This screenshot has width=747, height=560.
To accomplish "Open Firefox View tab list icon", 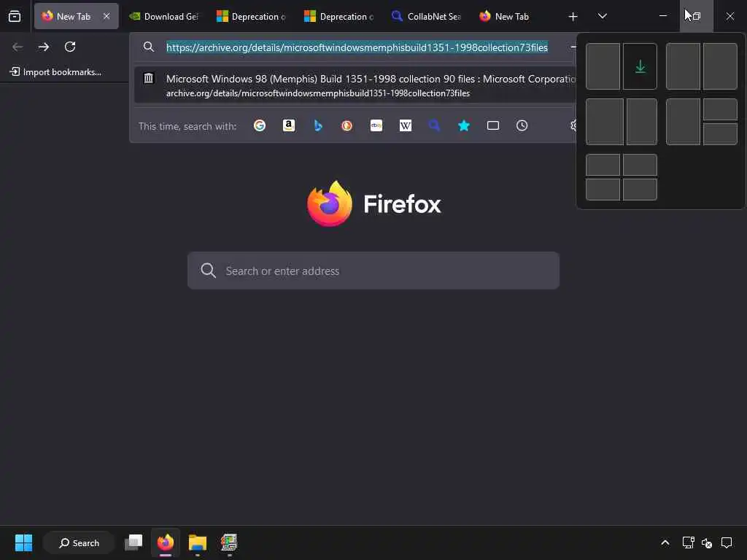I will [15, 16].
